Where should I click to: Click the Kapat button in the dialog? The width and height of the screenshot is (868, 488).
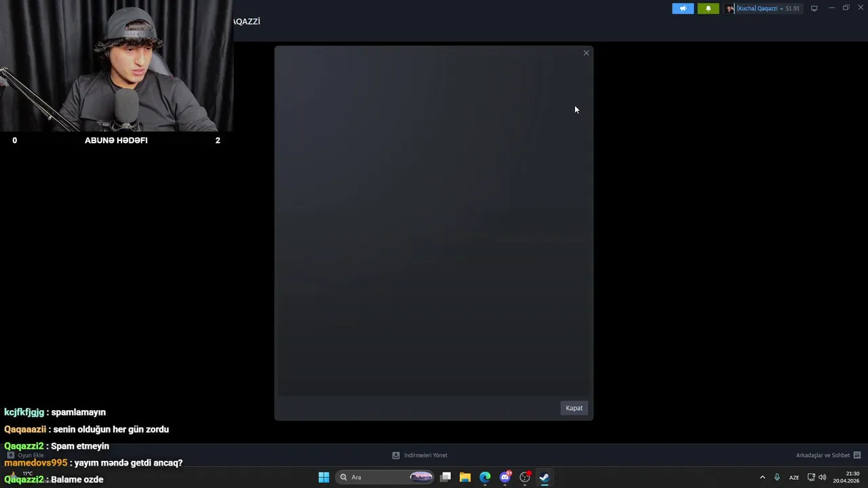(574, 408)
